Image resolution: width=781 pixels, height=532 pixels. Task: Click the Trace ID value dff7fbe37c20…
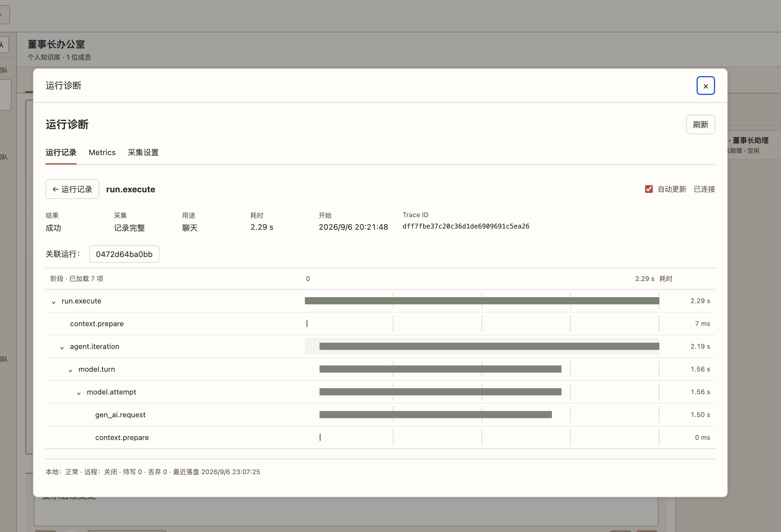[466, 226]
